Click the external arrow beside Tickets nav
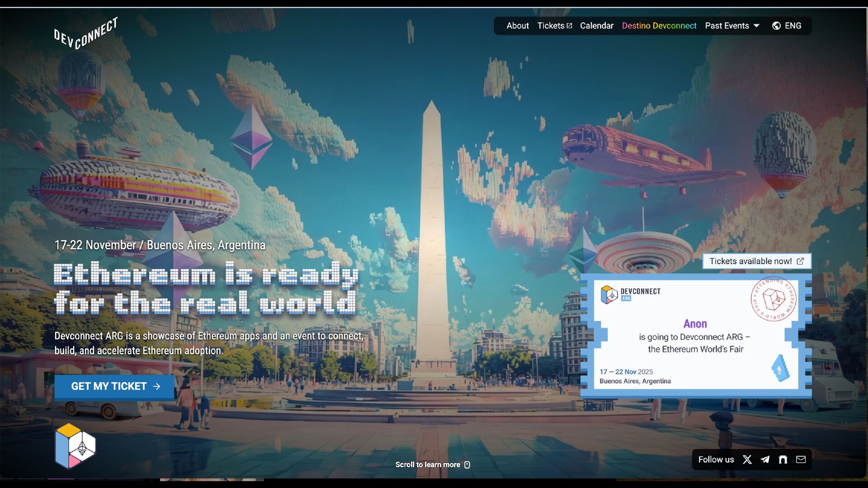868x488 pixels. coord(569,26)
